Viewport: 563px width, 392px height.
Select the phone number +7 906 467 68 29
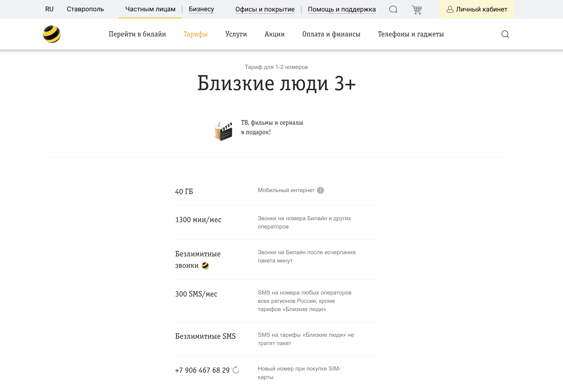[x=202, y=370]
